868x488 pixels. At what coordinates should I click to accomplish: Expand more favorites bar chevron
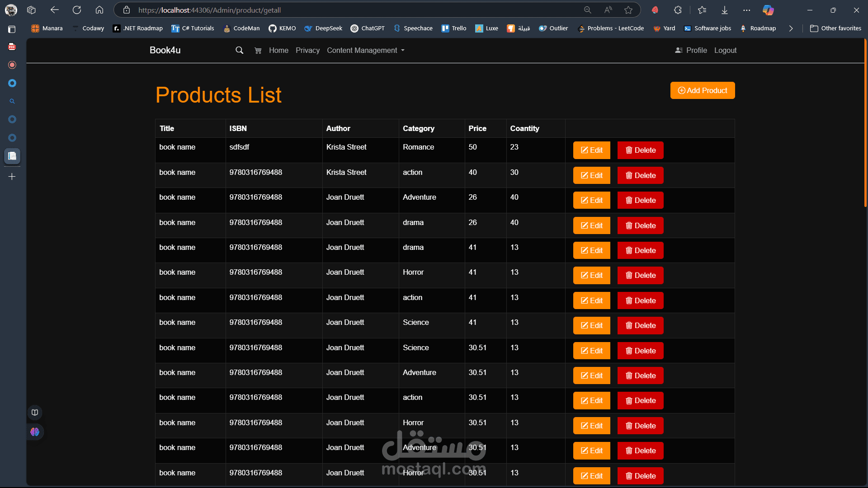[791, 28]
